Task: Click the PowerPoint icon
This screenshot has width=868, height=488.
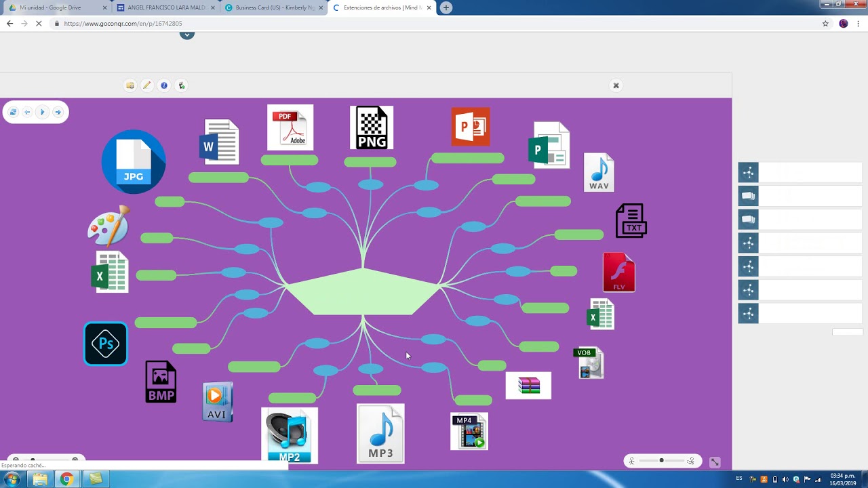Action: (471, 127)
